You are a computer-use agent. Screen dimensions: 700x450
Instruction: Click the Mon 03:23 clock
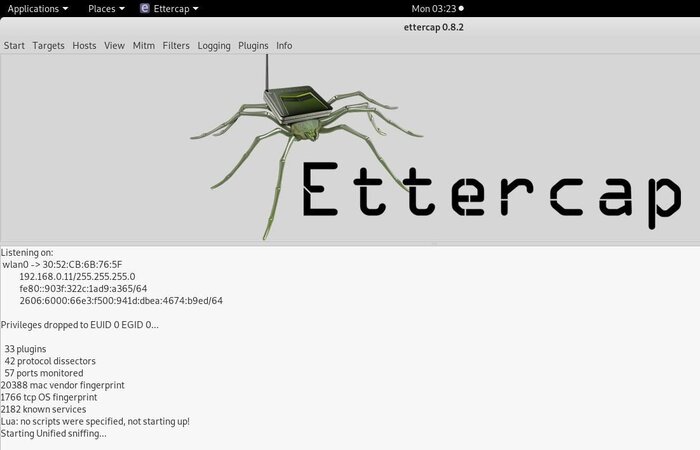433,8
